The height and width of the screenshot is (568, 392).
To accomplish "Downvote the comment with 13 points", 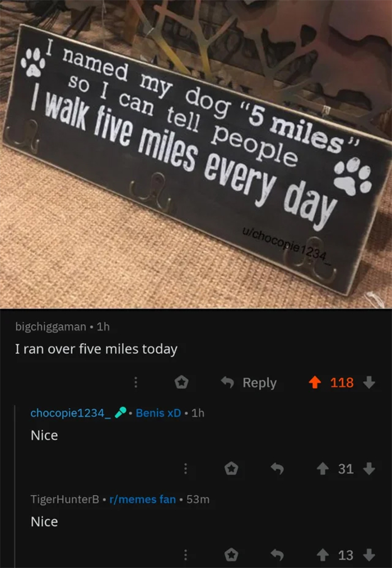I will click(369, 555).
